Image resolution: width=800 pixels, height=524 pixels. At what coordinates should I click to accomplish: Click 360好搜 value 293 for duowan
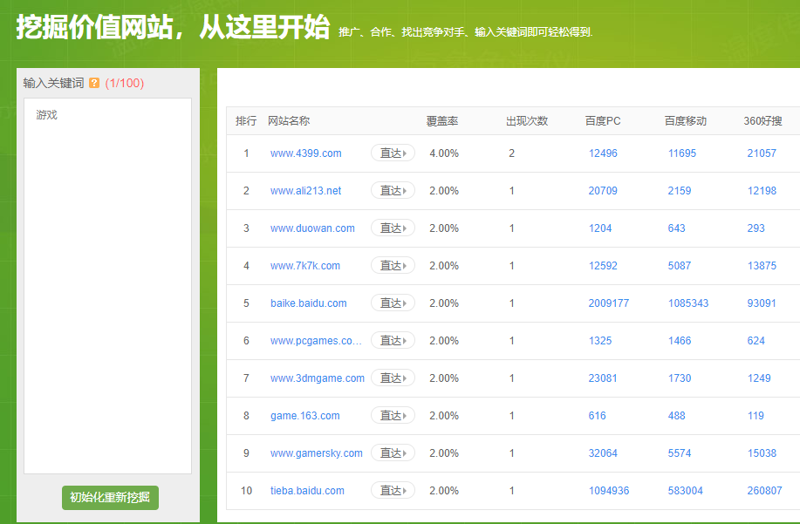[x=756, y=228]
